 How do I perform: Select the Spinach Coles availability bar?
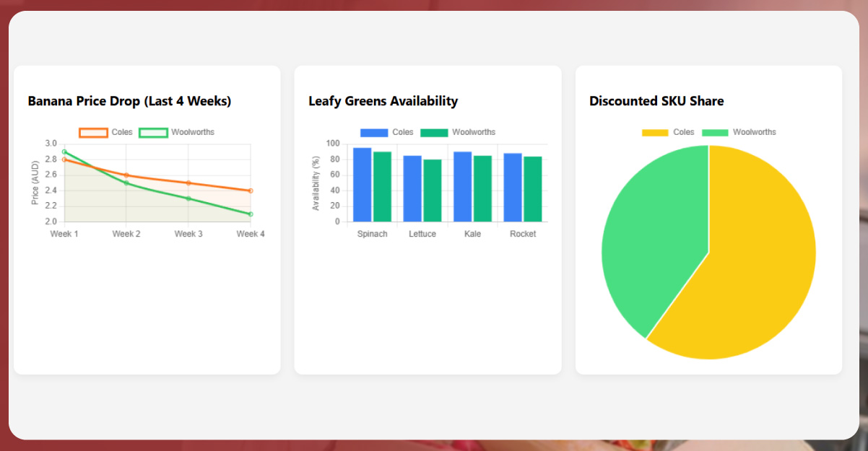[x=361, y=184]
